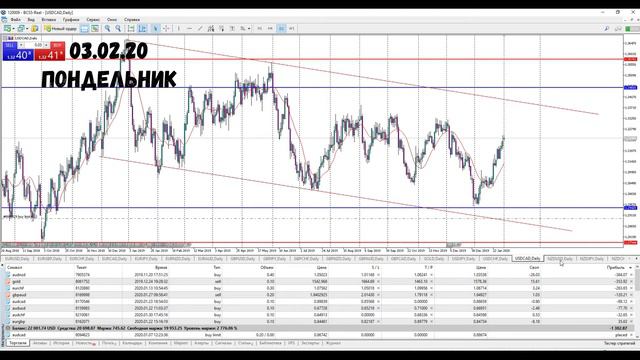The height and width of the screenshot is (360, 640).
Task: Open the Эксперты terminal tab
Action: 310,343
